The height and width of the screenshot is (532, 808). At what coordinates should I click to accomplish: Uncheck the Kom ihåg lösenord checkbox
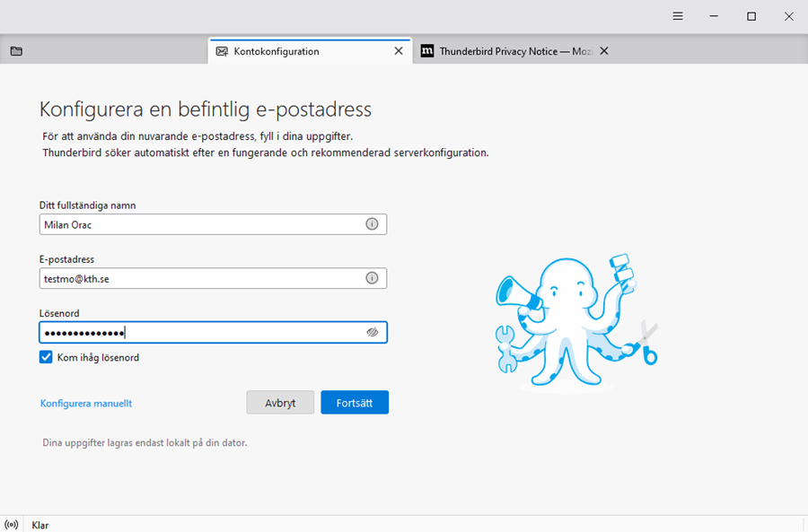coord(46,357)
